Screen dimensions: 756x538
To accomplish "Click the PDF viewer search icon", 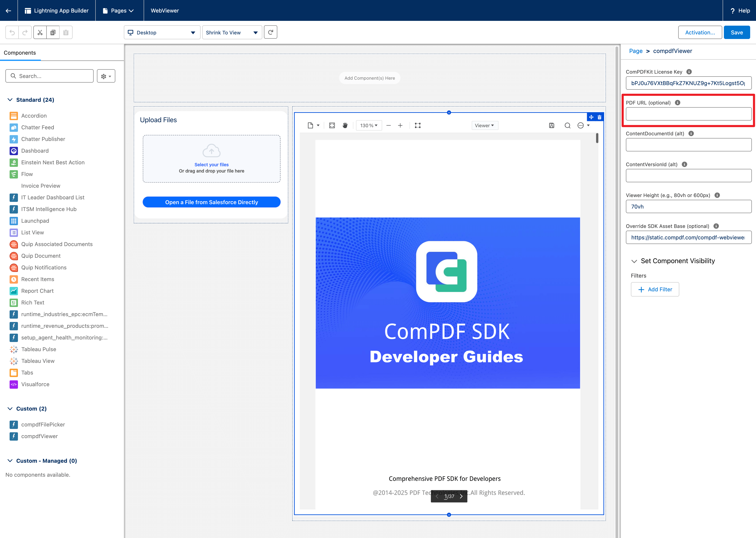I will coord(567,125).
